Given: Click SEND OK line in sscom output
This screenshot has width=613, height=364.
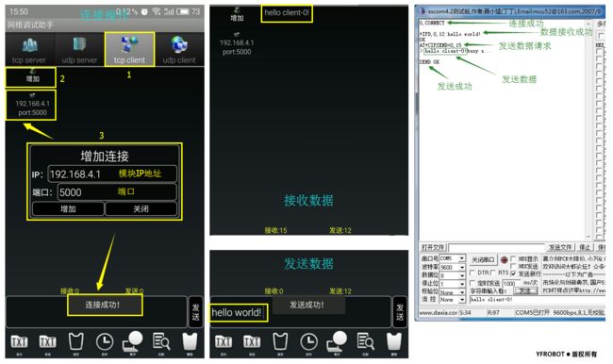Looking at the screenshot, I should [x=429, y=62].
